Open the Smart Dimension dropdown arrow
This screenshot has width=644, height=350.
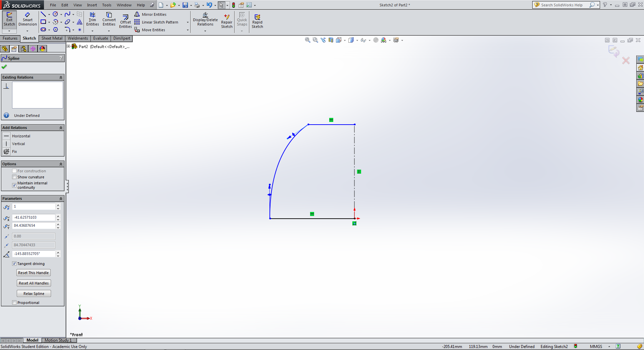point(28,31)
